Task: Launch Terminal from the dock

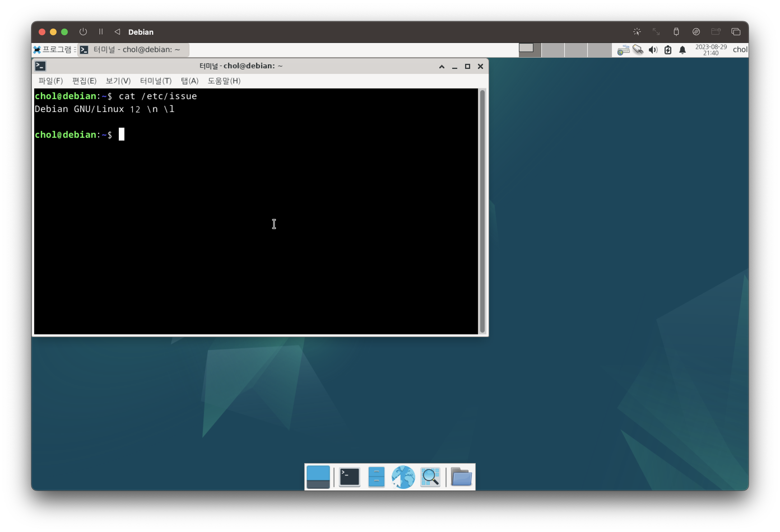Action: [349, 477]
